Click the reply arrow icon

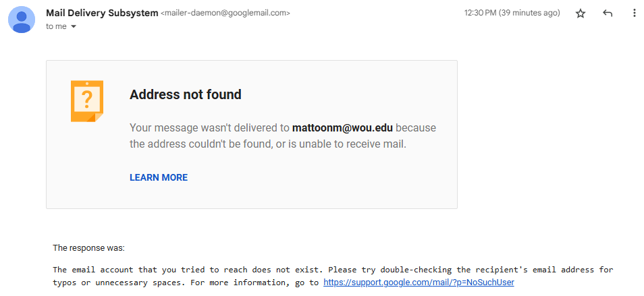608,13
